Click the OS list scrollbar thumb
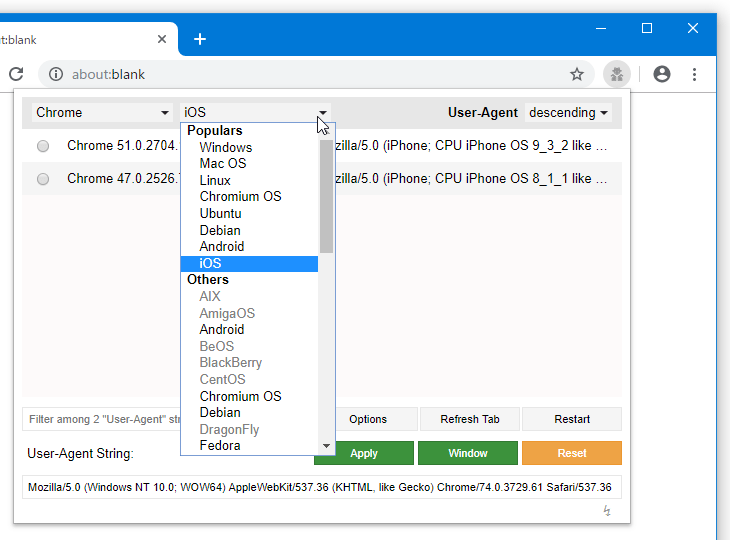The image size is (730, 540). [326, 196]
